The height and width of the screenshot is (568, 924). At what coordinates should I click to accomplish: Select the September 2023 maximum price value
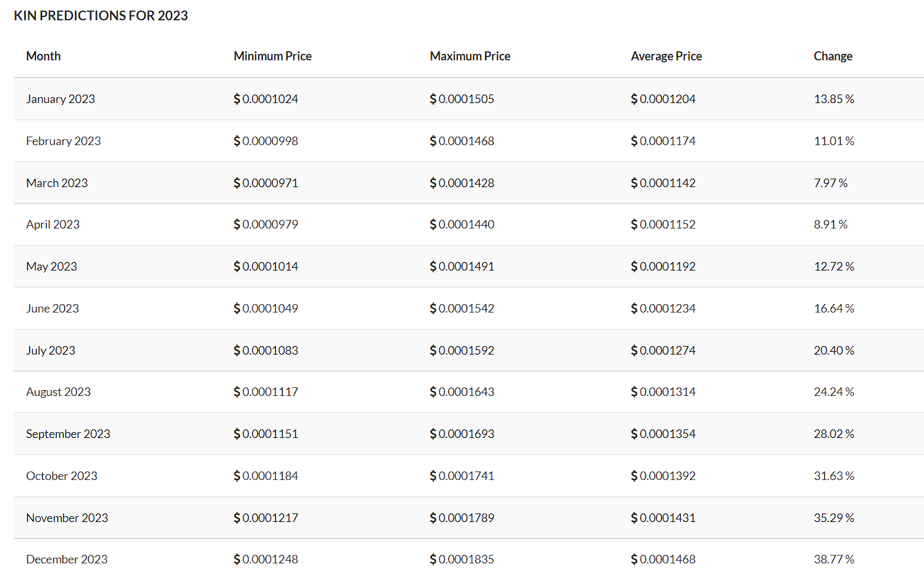point(462,433)
